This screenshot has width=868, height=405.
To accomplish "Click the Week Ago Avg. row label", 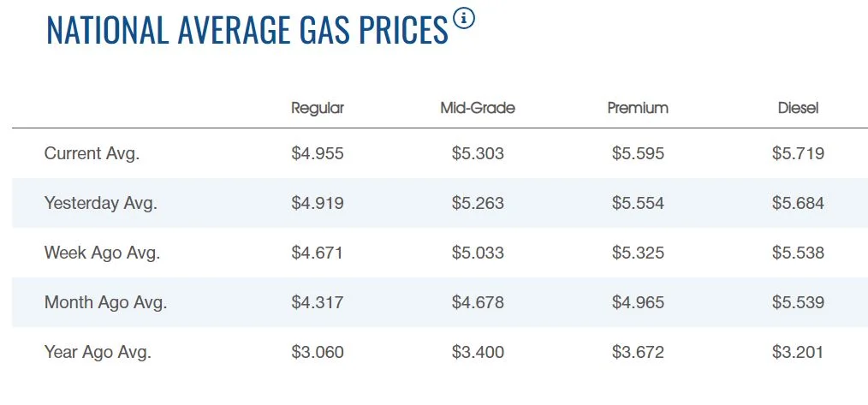I will 102,253.
